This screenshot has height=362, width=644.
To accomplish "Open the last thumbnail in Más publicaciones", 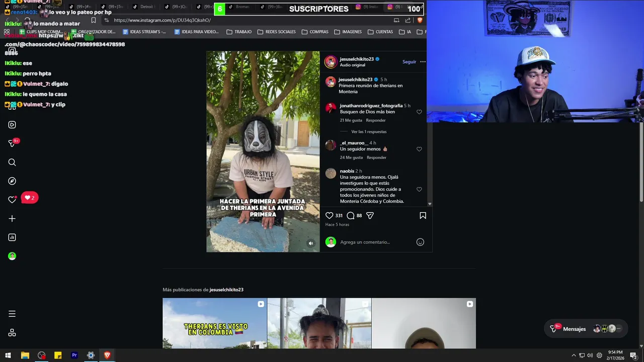I will 424,323.
